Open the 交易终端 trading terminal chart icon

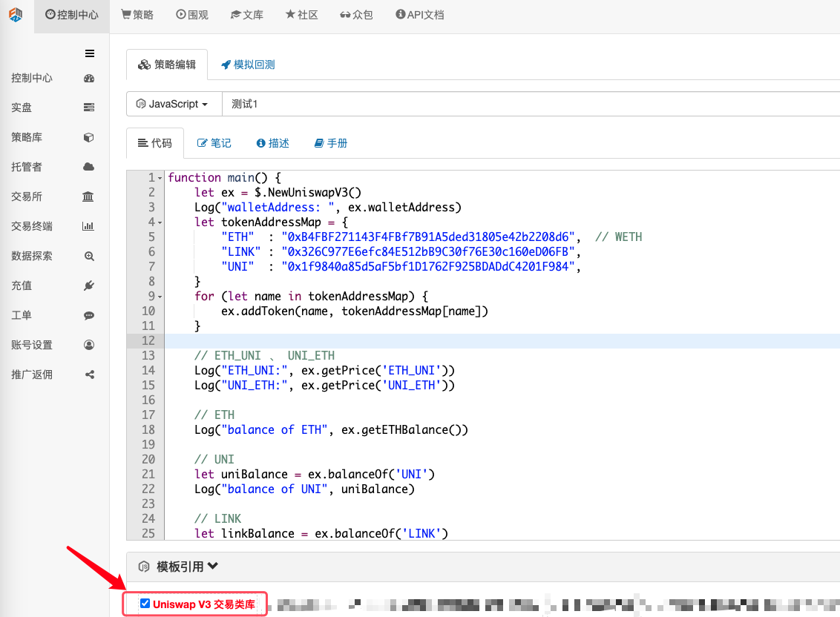[88, 225]
